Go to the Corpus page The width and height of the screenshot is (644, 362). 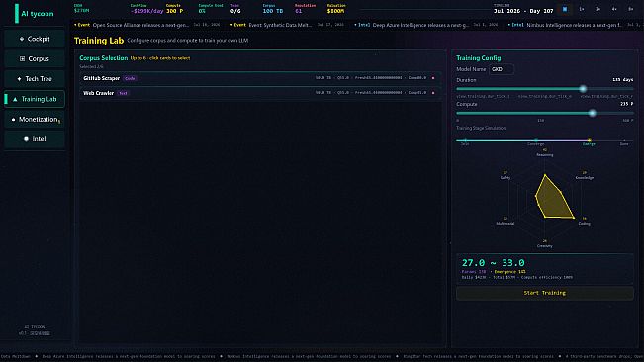(x=35, y=58)
